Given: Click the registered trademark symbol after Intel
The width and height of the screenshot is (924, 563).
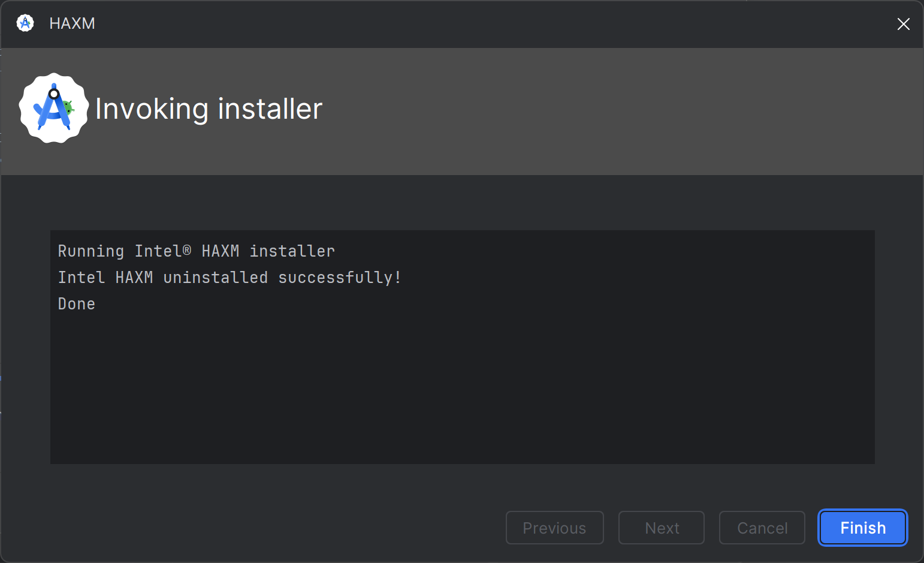Looking at the screenshot, I should 187,250.
